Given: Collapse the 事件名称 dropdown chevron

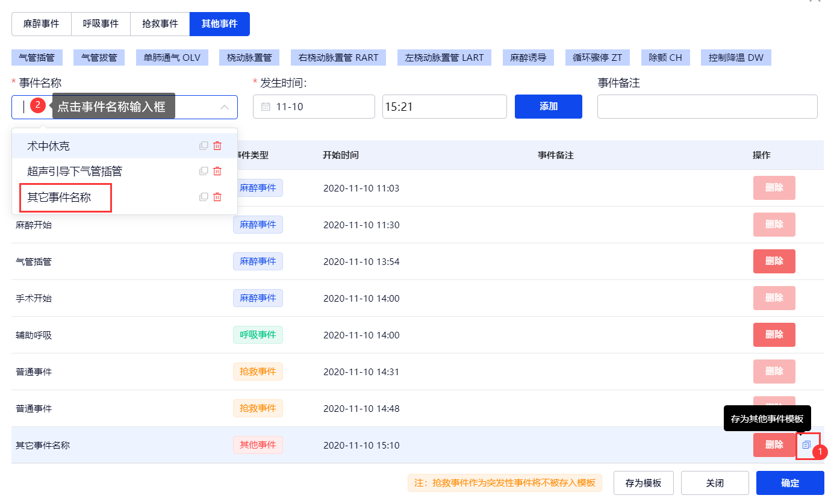Looking at the screenshot, I should pos(225,107).
